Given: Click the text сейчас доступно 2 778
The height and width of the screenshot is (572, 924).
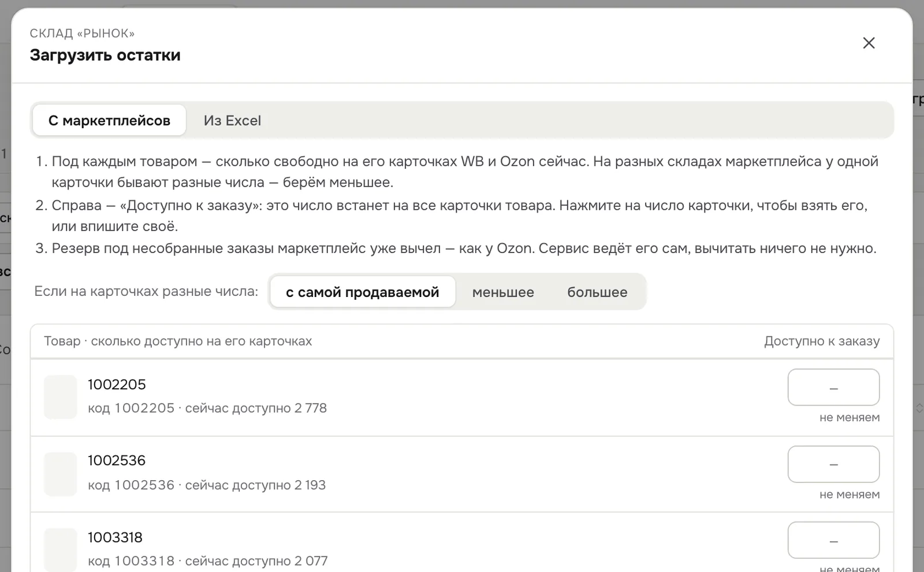Looking at the screenshot, I should click(x=256, y=408).
